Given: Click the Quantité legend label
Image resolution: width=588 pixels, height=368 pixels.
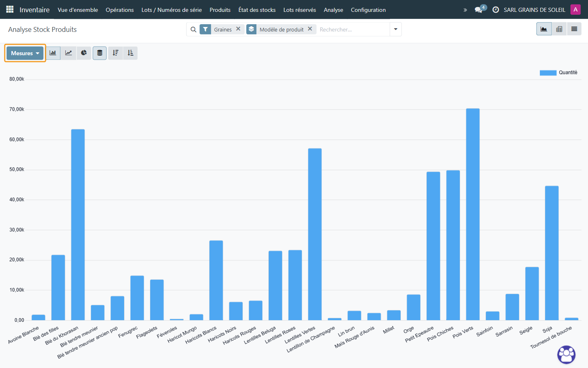Looking at the screenshot, I should click(568, 72).
